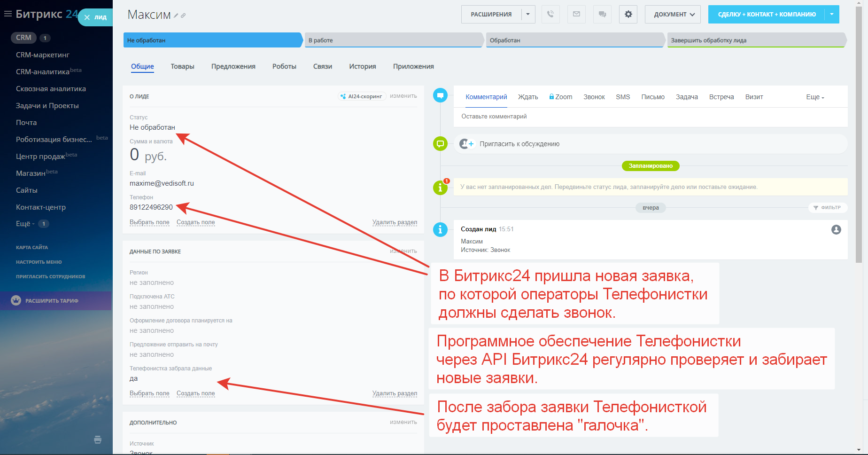Schedule a Встреча from the timeline

(x=721, y=97)
